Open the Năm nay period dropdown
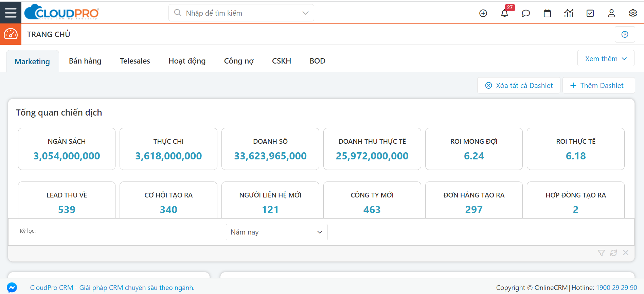 [276, 232]
